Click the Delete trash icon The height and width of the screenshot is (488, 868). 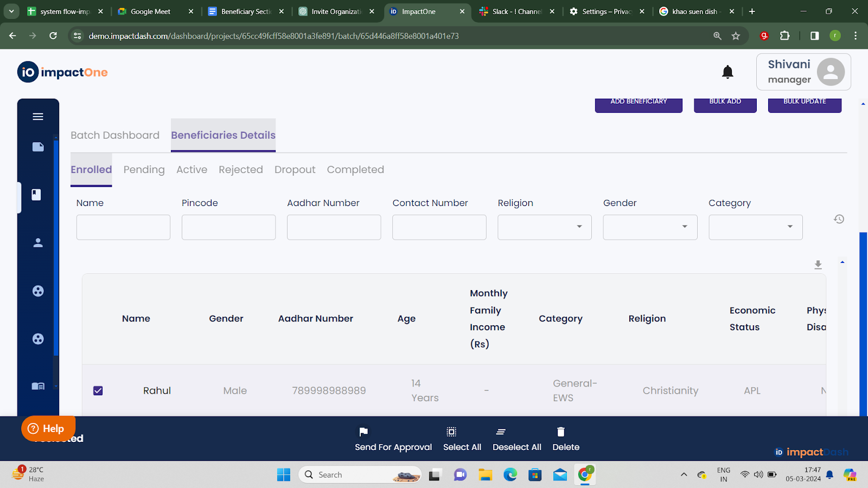561,432
